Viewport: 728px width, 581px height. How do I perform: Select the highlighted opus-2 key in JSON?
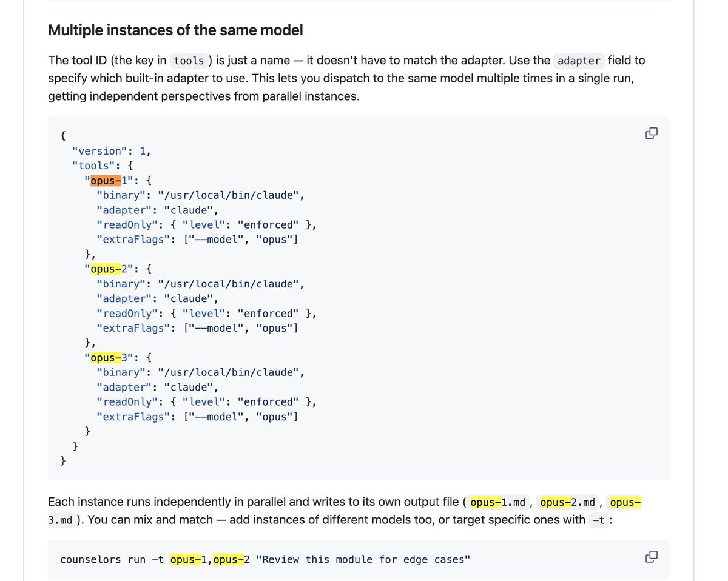coord(107,269)
